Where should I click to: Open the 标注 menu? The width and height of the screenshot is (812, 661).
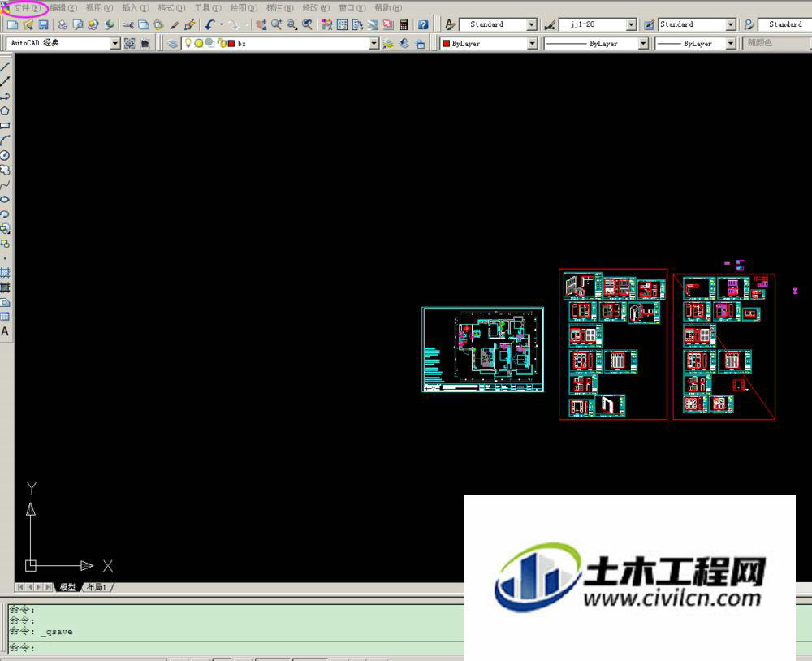[279, 8]
